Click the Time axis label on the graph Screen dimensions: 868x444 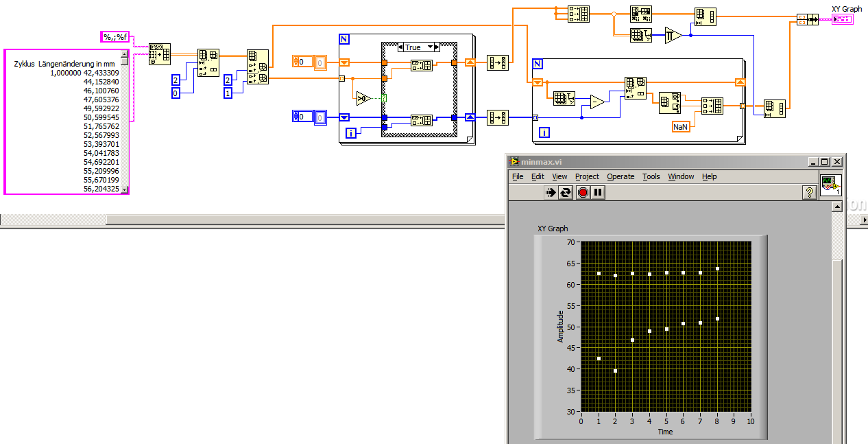665,432
